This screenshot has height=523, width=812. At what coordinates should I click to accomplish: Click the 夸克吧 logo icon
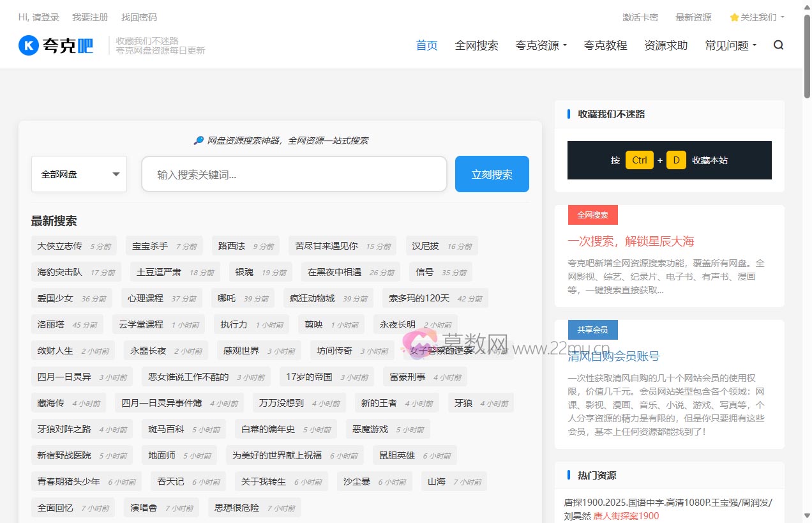pos(27,45)
